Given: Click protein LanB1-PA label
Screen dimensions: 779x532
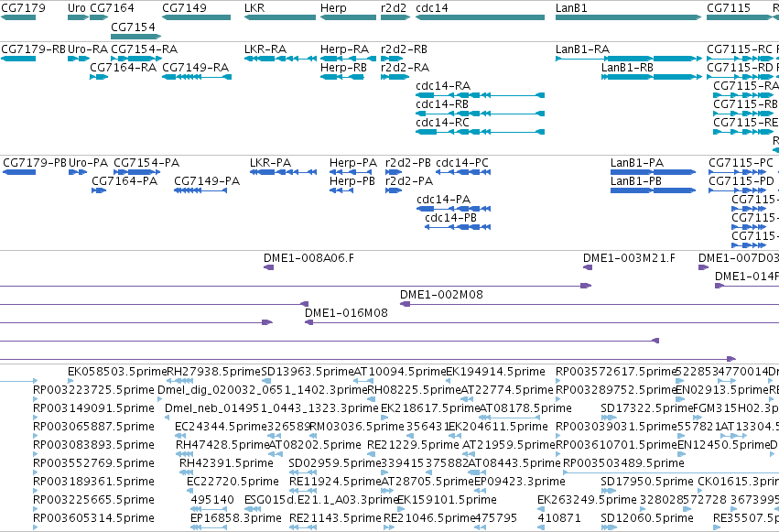Looking at the screenshot, I should pyautogui.click(x=637, y=162).
